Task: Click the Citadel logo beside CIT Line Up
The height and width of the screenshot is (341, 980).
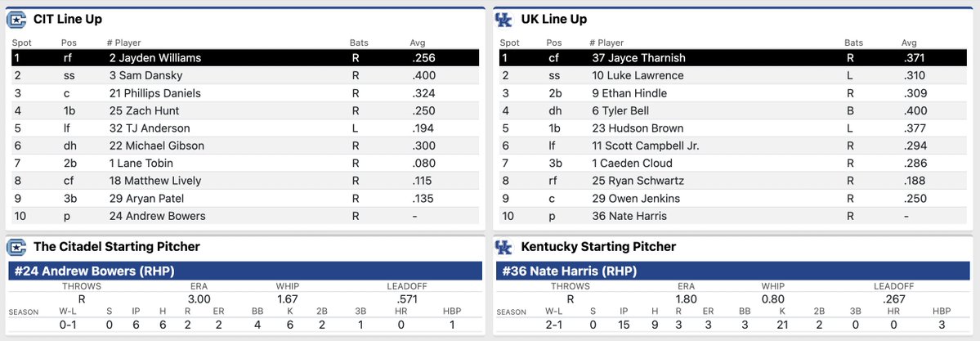Action: pyautogui.click(x=16, y=19)
